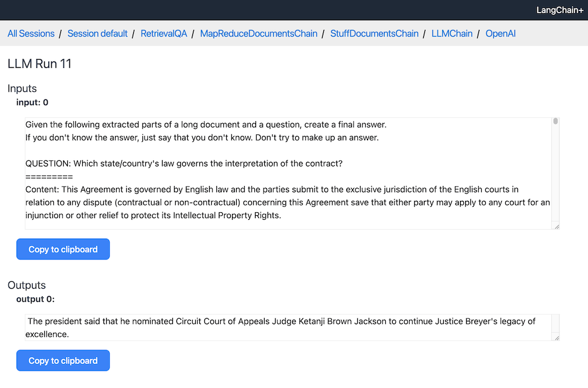Navigate to MapReduceDocumentsChain breadcrumb
Image resolution: width=588 pixels, height=388 pixels.
[258, 33]
